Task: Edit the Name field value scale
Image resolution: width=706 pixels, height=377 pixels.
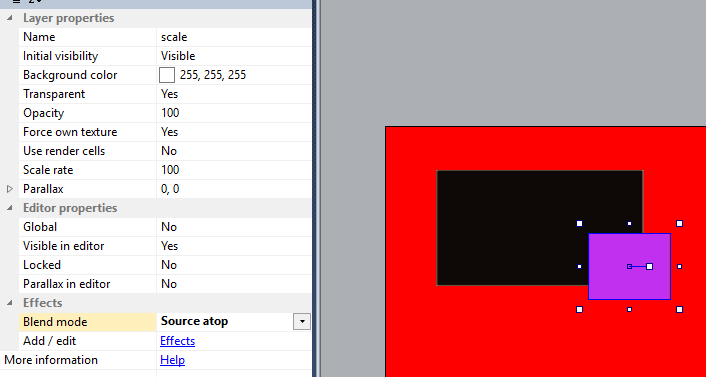Action: pyautogui.click(x=233, y=37)
